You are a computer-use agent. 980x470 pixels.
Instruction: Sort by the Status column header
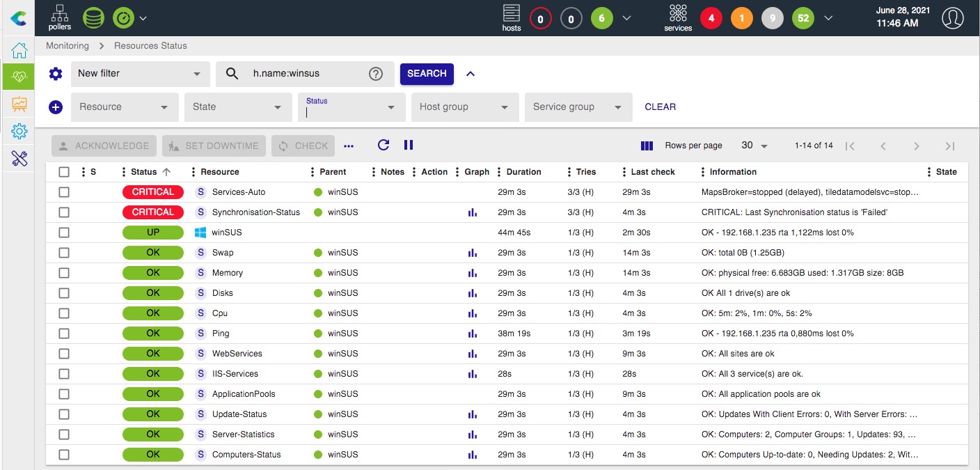pos(144,172)
